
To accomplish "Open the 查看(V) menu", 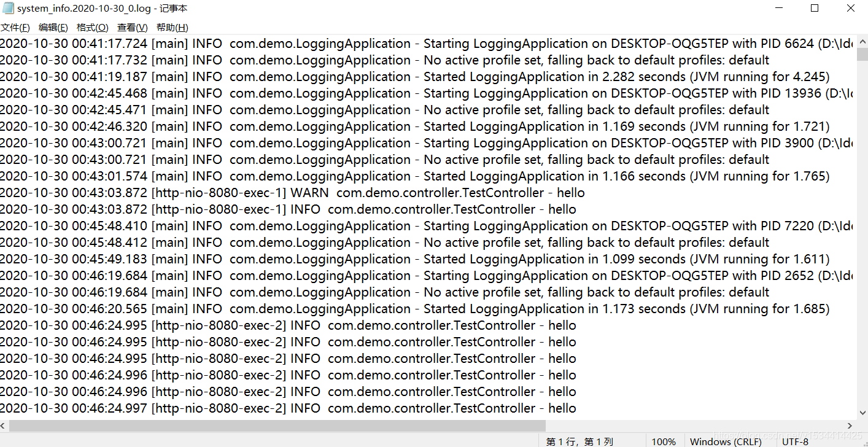I will tap(133, 28).
